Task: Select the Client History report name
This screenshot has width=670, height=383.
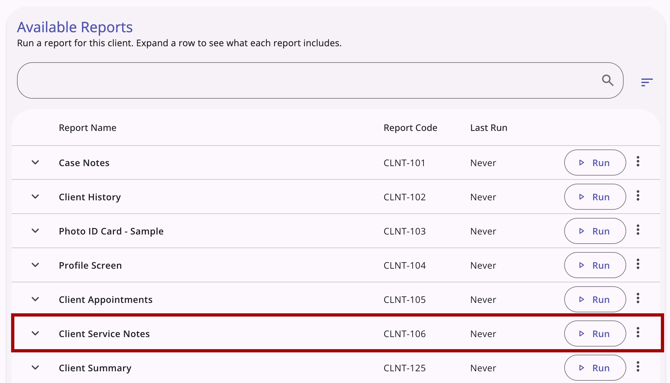Action: [90, 197]
